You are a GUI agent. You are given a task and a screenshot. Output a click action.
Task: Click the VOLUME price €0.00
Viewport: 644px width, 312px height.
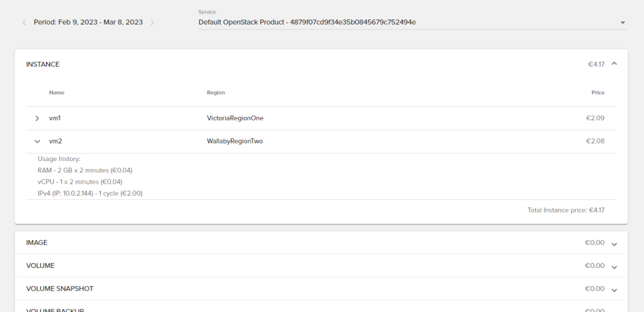click(595, 265)
